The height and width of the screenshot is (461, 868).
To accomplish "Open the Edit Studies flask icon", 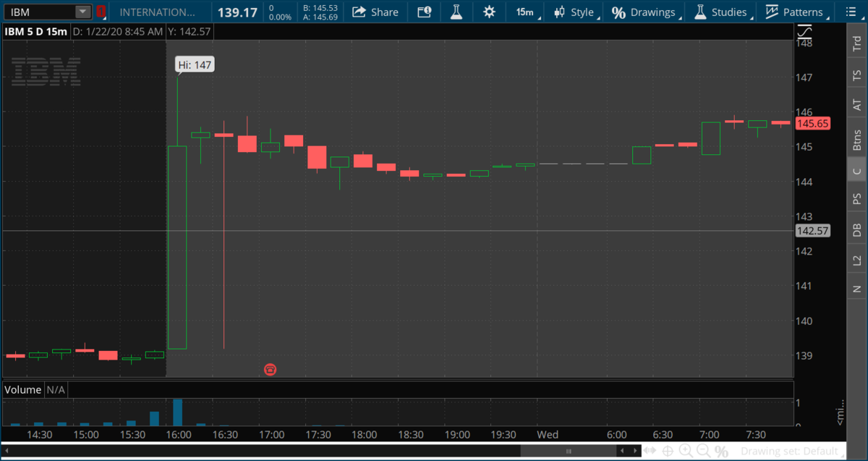I will tap(456, 12).
